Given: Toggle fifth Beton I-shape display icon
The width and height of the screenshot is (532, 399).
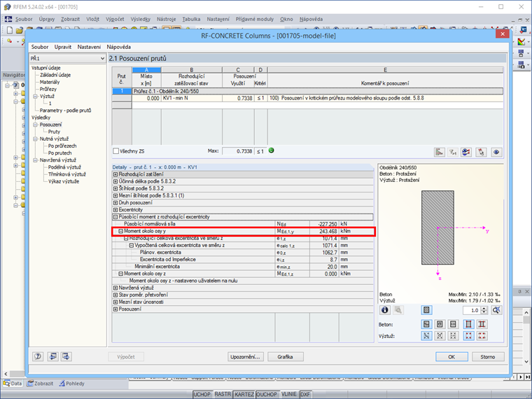Looking at the screenshot, I should tap(482, 324).
